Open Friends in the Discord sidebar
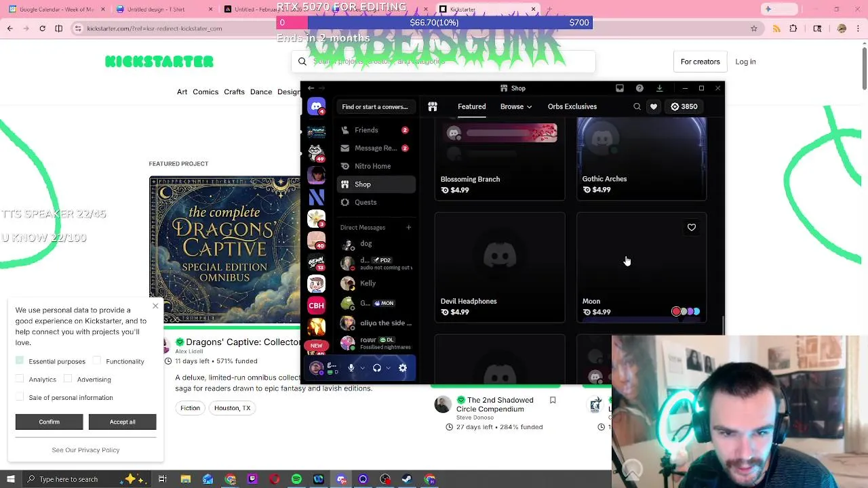This screenshot has height=488, width=868. [376, 130]
